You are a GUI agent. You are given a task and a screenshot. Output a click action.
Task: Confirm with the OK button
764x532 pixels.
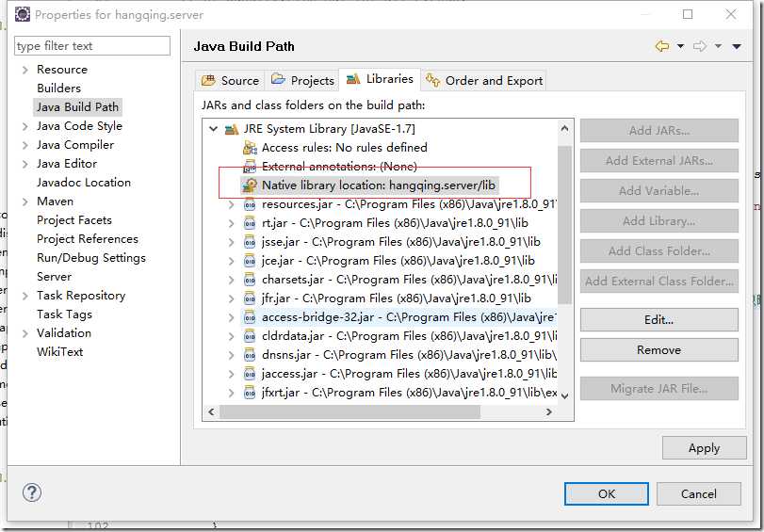607,494
